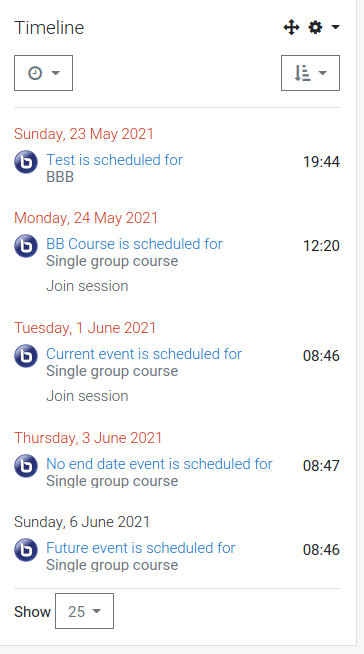Open "Test is scheduled for" event link
This screenshot has width=364, height=654.
pyautogui.click(x=114, y=160)
